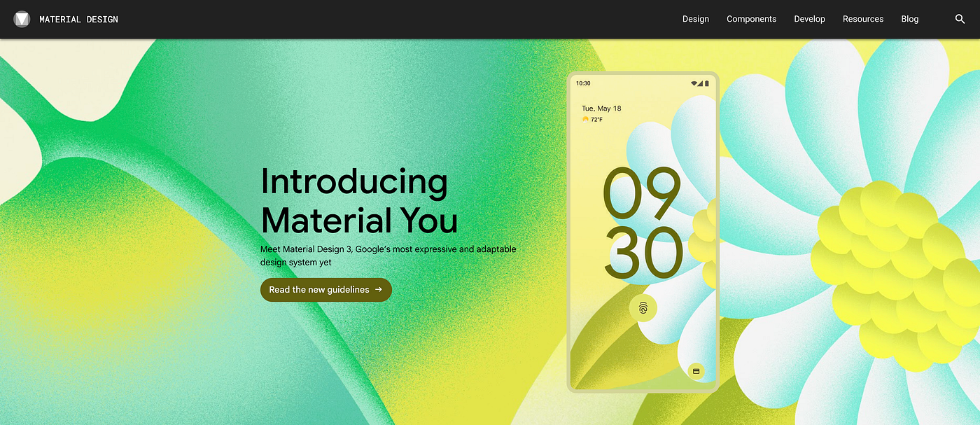This screenshot has width=980, height=425.
Task: Click the sun weather icon near 72°F
Action: point(585,120)
